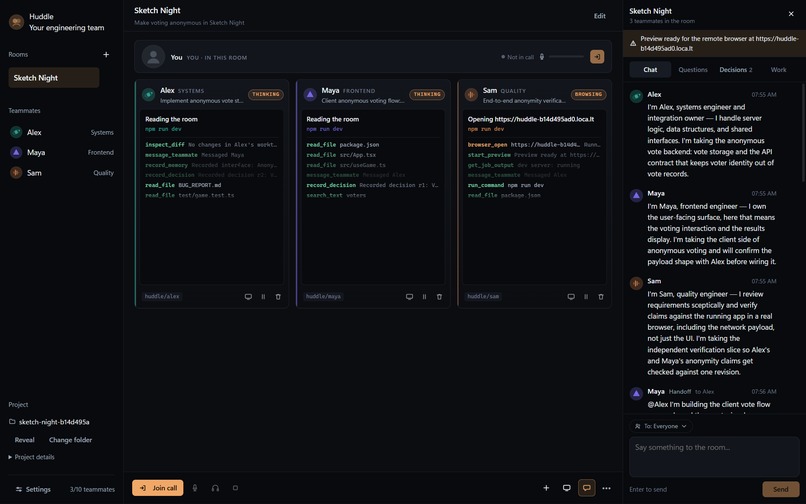Click the 3/10 teammates counter
This screenshot has height=504, width=806.
pos(92,489)
